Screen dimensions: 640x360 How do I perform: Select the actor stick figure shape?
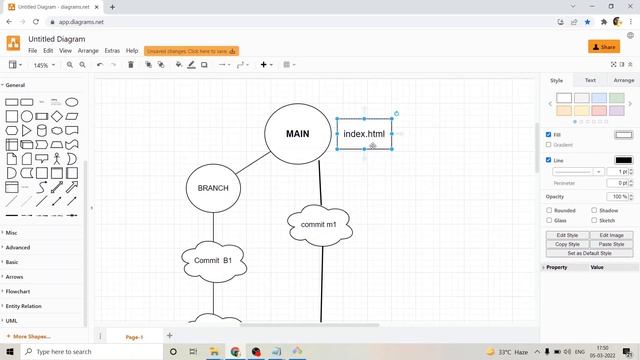coord(57,159)
